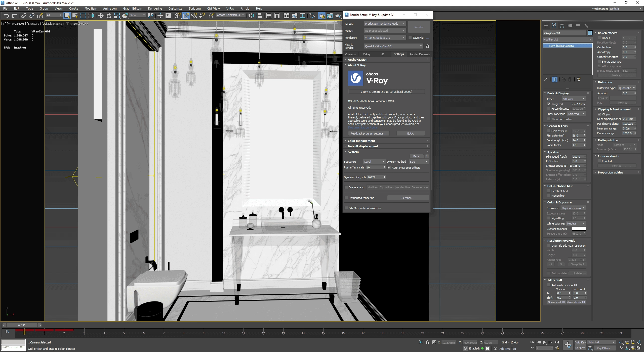Click the Mirror tool icon
644x352 pixels.
pos(251,16)
